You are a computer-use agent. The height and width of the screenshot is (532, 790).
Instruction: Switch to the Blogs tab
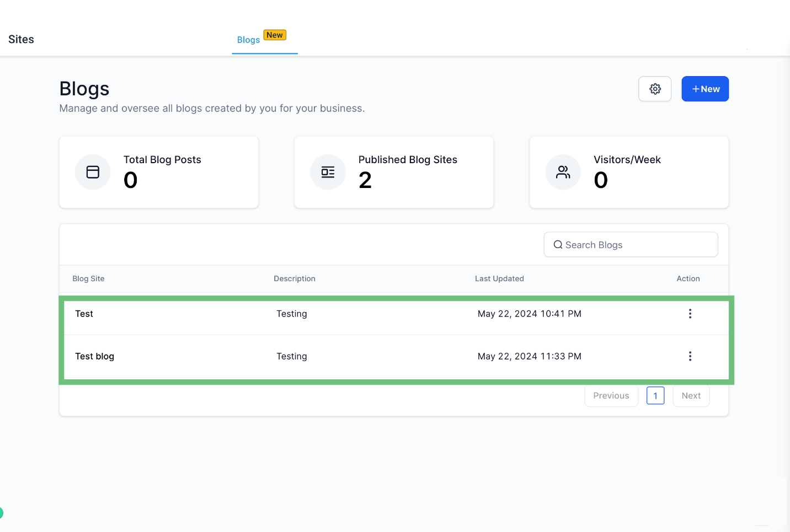pyautogui.click(x=248, y=40)
